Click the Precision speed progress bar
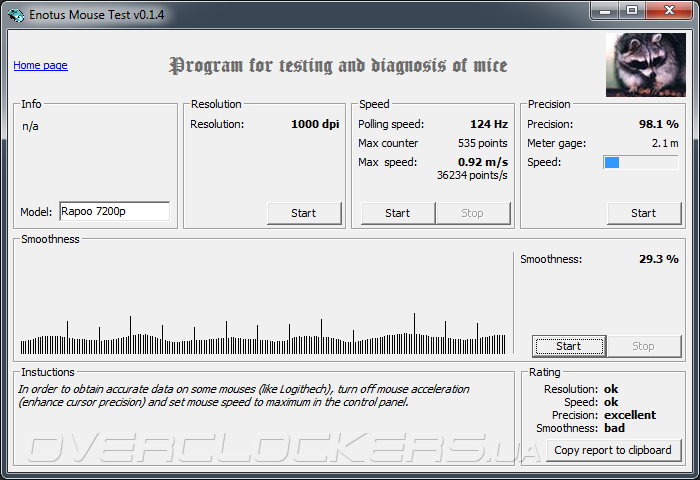The width and height of the screenshot is (700, 480). point(641,163)
